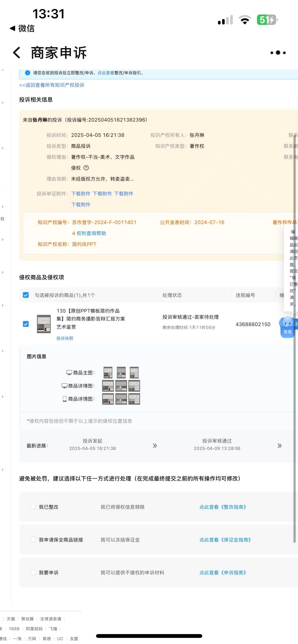The image size is (298, 644).
Task: Expand the sidebar chevron at the top left
Action: tap(3, 103)
